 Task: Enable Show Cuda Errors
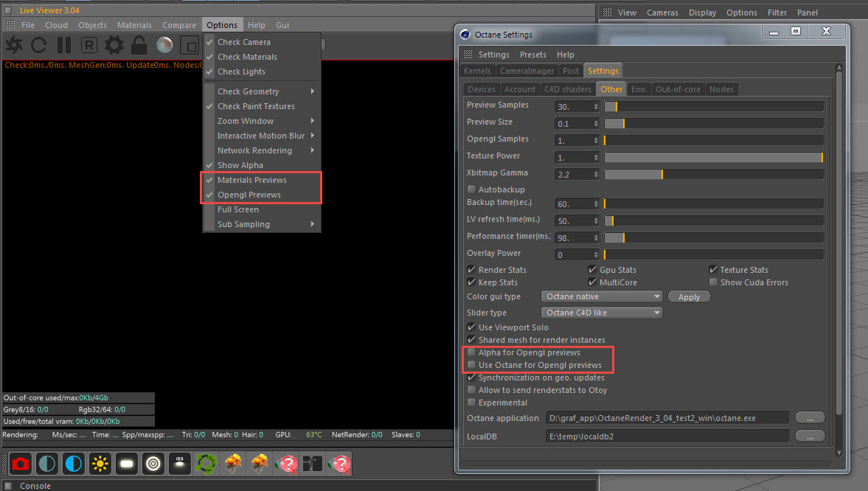[713, 282]
